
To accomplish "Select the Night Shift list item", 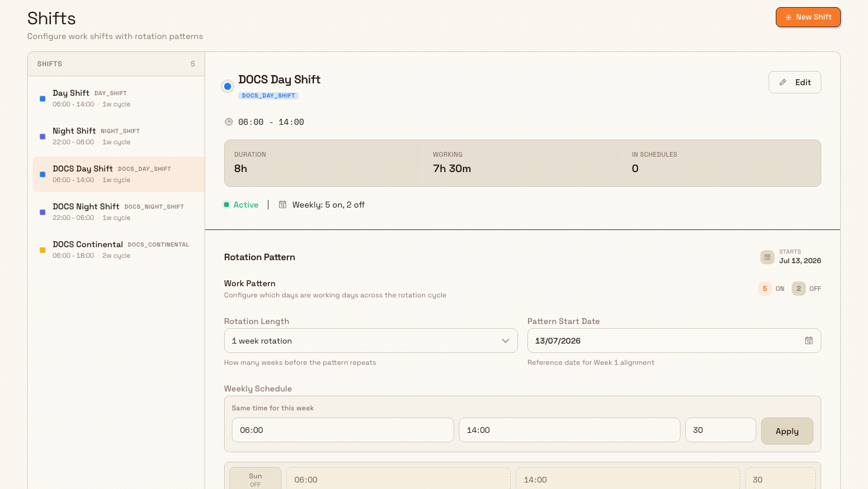I will 118,136.
